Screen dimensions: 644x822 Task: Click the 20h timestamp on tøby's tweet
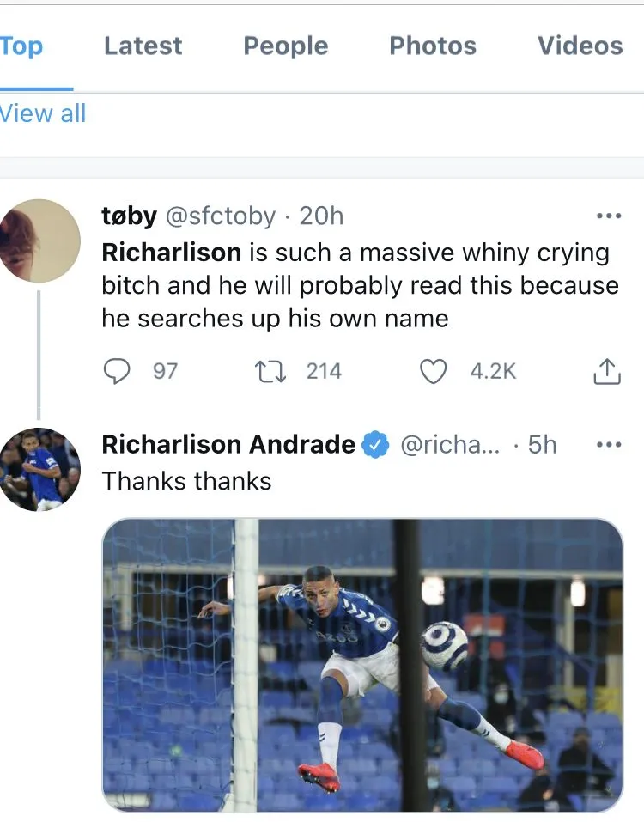[321, 216]
